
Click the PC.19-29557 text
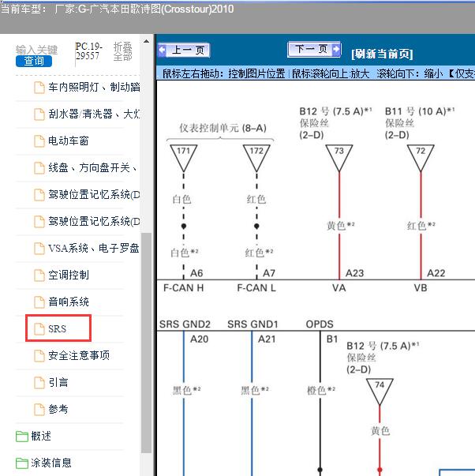pos(88,51)
